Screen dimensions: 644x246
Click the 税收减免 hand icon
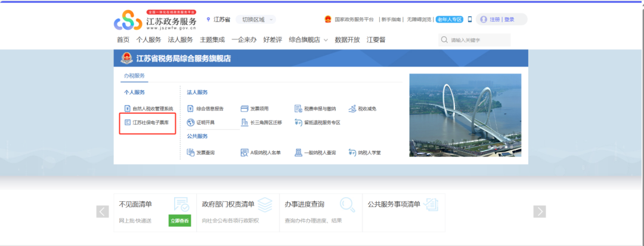[352, 109]
